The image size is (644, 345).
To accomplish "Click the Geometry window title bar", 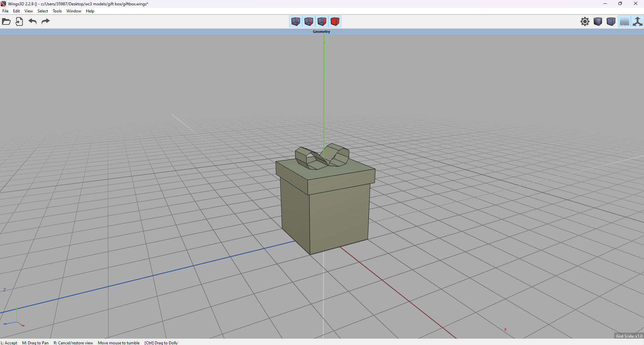I will 322,32.
